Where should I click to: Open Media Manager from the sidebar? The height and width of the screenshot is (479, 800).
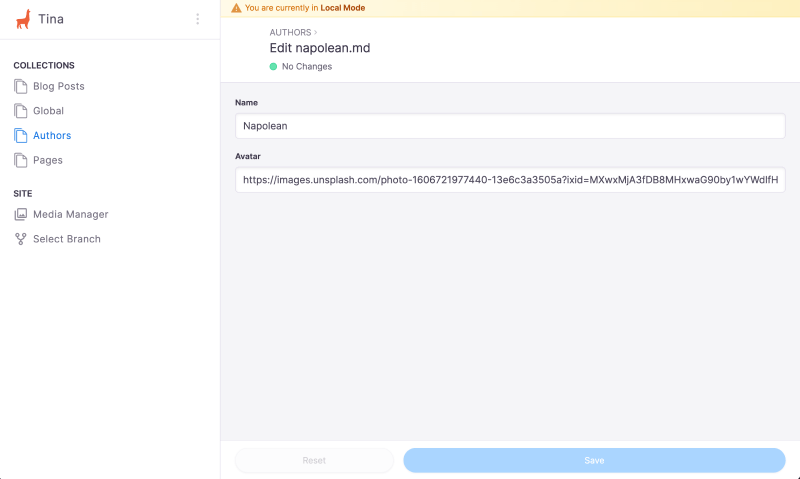(x=70, y=214)
